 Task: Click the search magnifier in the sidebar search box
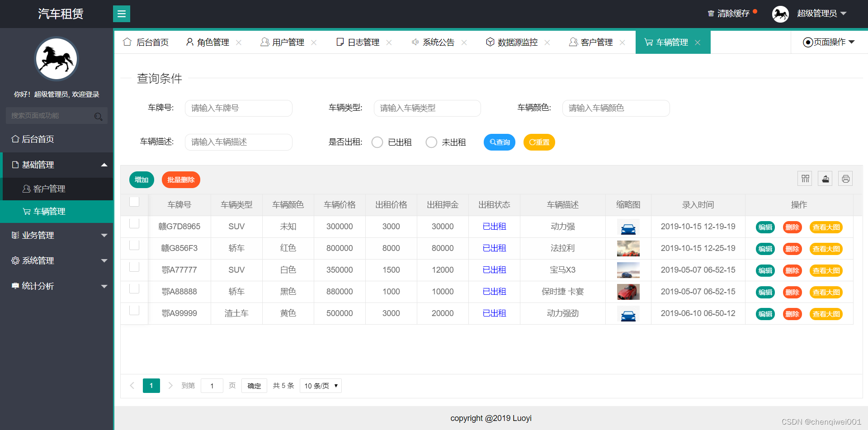[x=99, y=117]
